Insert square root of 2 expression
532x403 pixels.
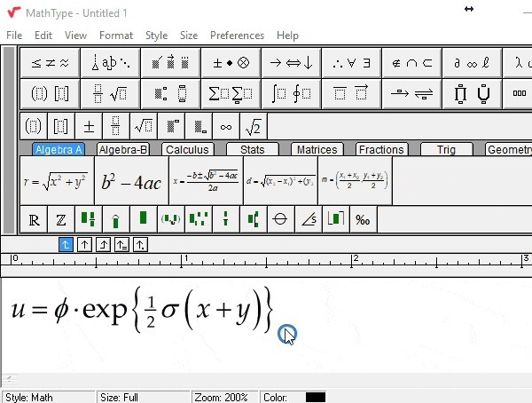tap(254, 126)
